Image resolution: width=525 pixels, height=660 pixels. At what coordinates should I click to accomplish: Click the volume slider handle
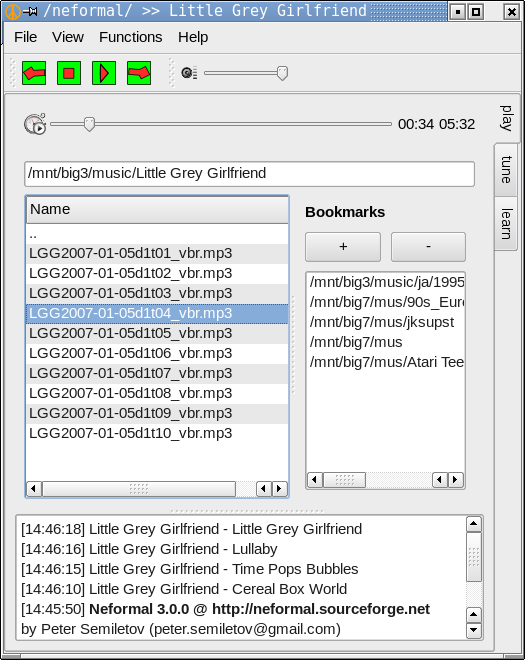[x=282, y=73]
